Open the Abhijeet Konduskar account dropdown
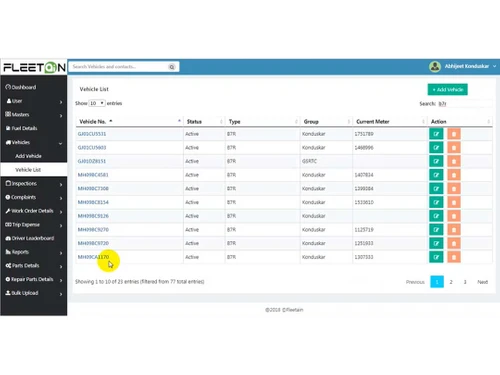The width and height of the screenshot is (500, 375). point(470,66)
